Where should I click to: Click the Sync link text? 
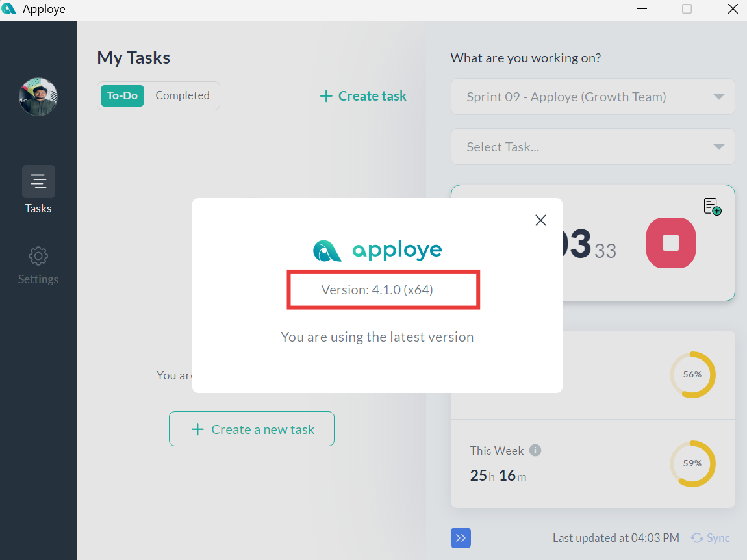click(718, 538)
